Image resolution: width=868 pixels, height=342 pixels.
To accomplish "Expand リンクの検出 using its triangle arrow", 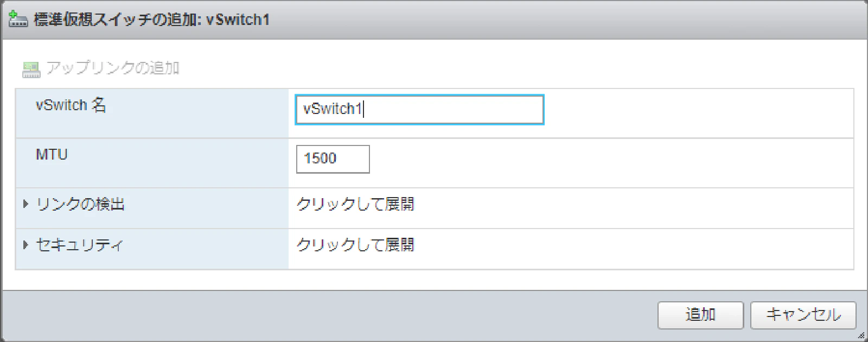I will point(25,204).
